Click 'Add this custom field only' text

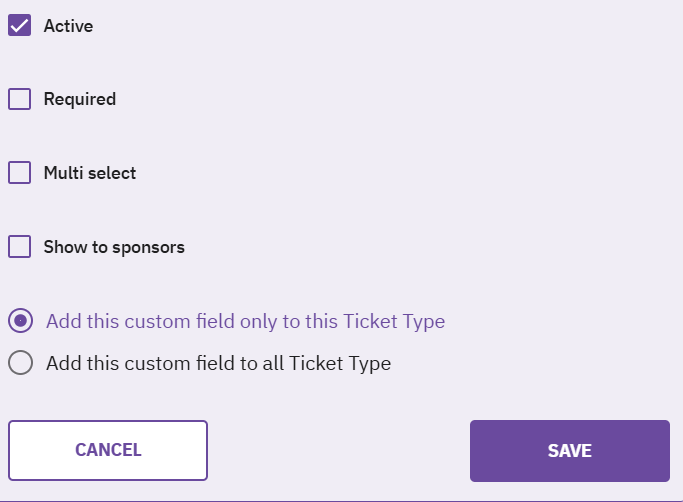pos(245,321)
